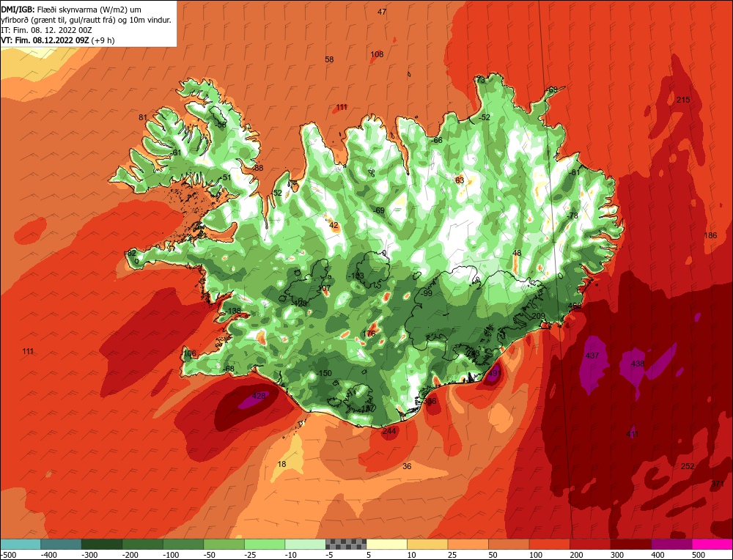Select the pale yellow 5 to 10 swatch
This screenshot has height=560, width=733.
point(386,545)
